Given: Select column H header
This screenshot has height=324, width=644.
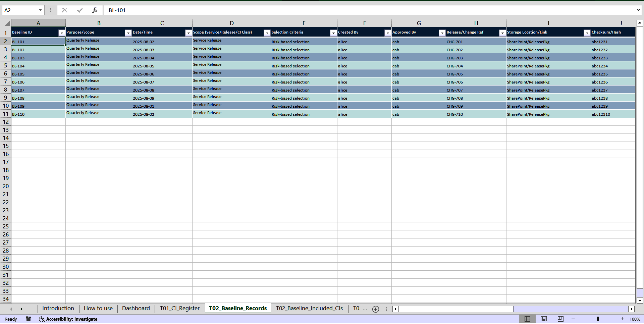Looking at the screenshot, I should pos(476,23).
